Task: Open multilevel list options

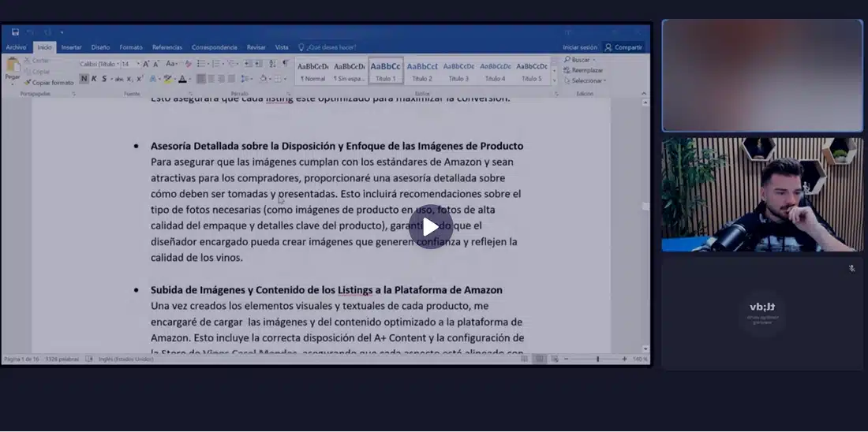Action: click(x=232, y=64)
